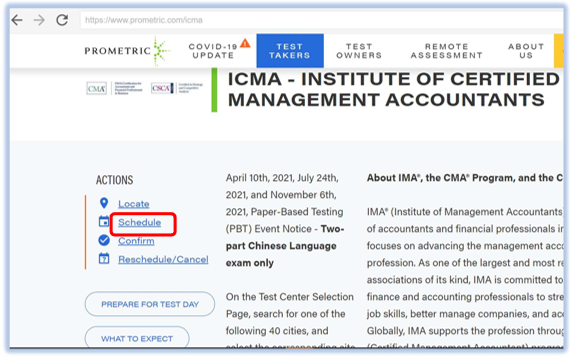Open the Remote Assessment menu item
This screenshot has height=360, width=572.
(447, 51)
